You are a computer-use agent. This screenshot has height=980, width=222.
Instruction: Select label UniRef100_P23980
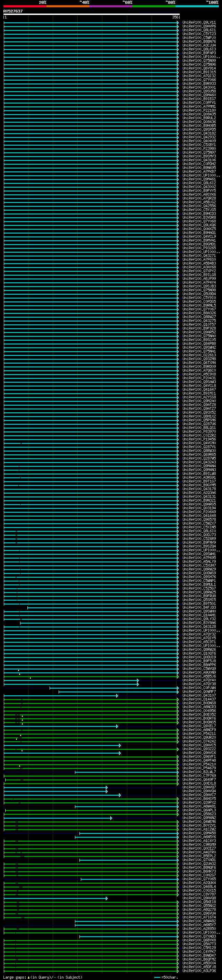[199, 149]
